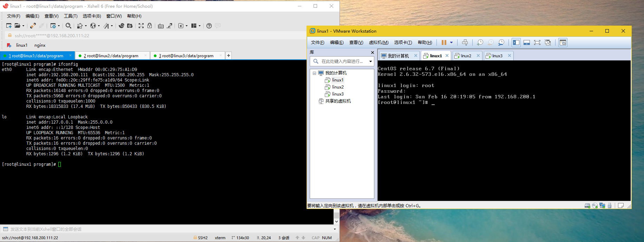
Task: Click the new tab plus-page icon in Xshell toolbar
Action: tap(181, 26)
